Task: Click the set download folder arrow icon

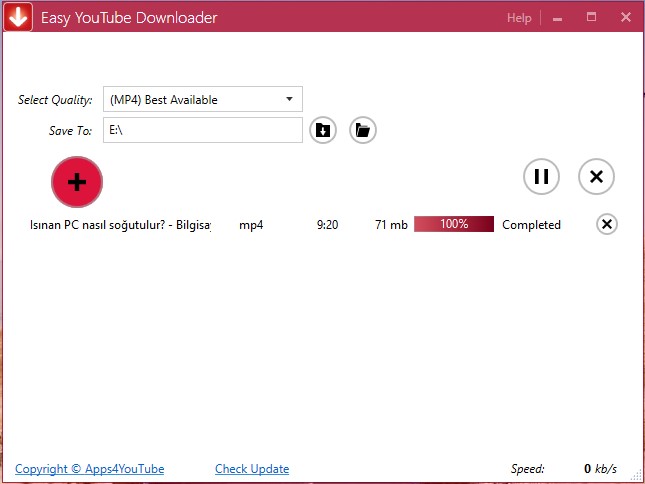Action: pyautogui.click(x=323, y=131)
